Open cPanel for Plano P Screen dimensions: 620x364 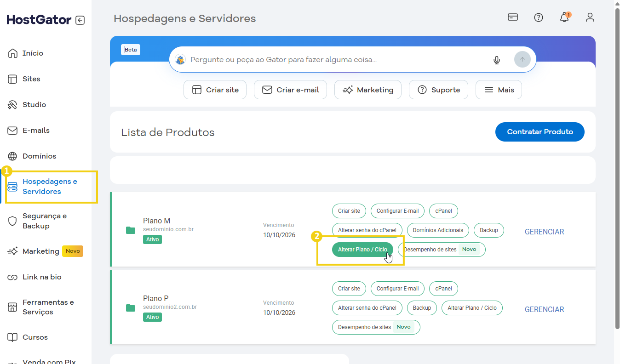point(443,289)
